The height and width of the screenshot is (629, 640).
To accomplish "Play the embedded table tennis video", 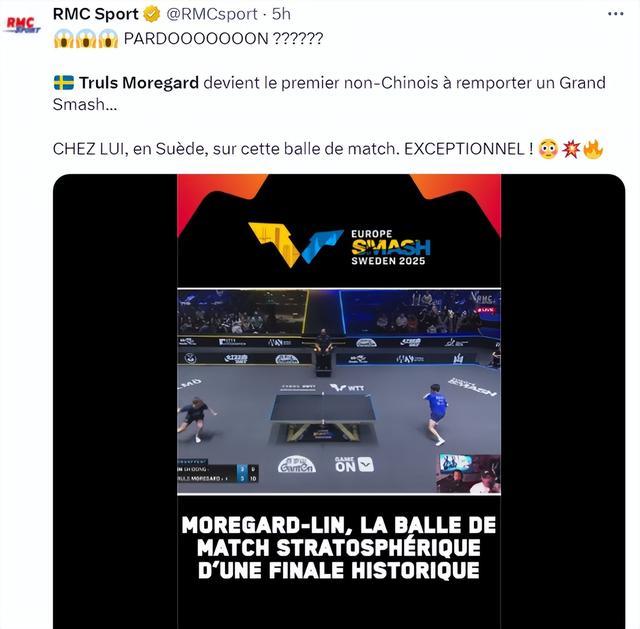I will [339, 391].
